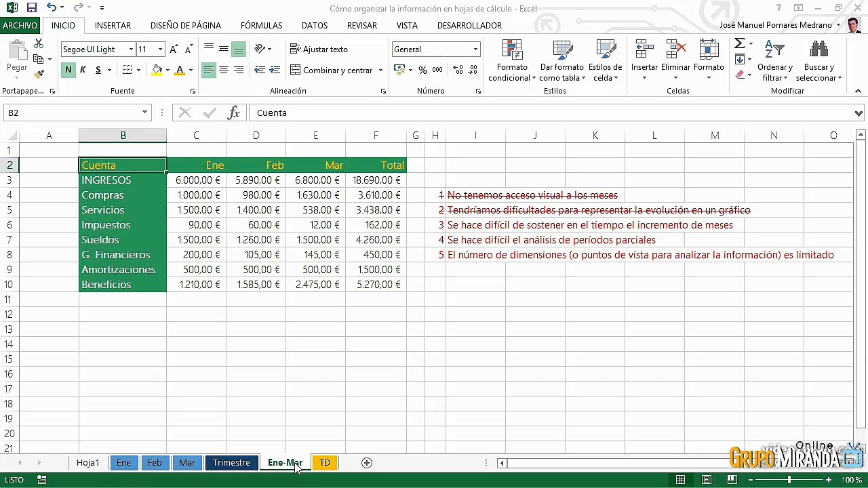Apply percent style to cells
Screen dimensions: 868x488
click(x=422, y=70)
